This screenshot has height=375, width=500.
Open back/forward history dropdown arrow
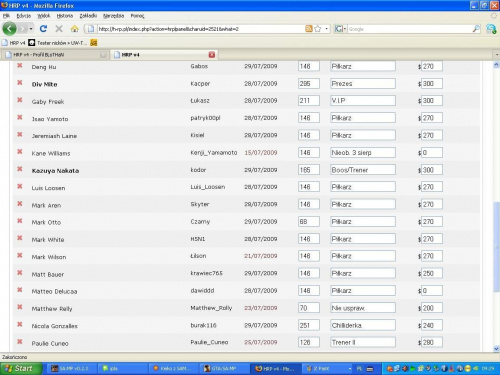pyautogui.click(x=31, y=29)
